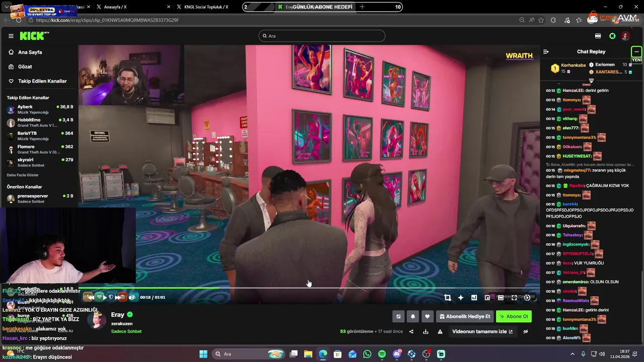Seek the clip progress bar
644x362 pixels.
tap(309, 288)
